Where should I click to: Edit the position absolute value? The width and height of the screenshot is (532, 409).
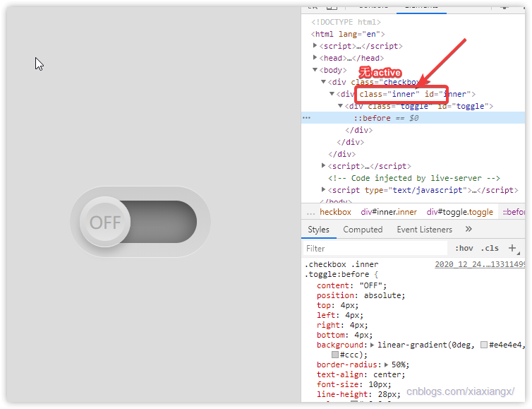(x=382, y=295)
